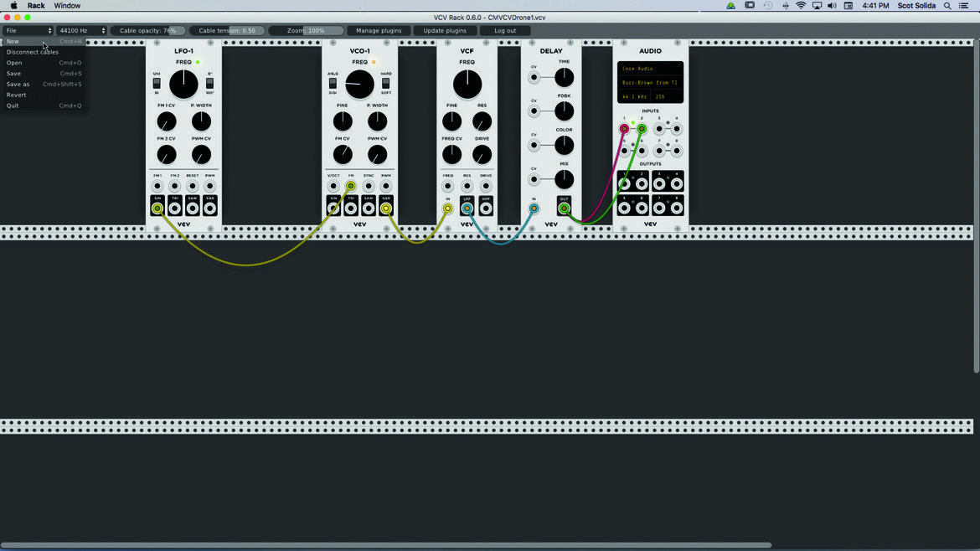This screenshot has width=980, height=551.
Task: Choose Revert from the File menu
Action: (44, 95)
